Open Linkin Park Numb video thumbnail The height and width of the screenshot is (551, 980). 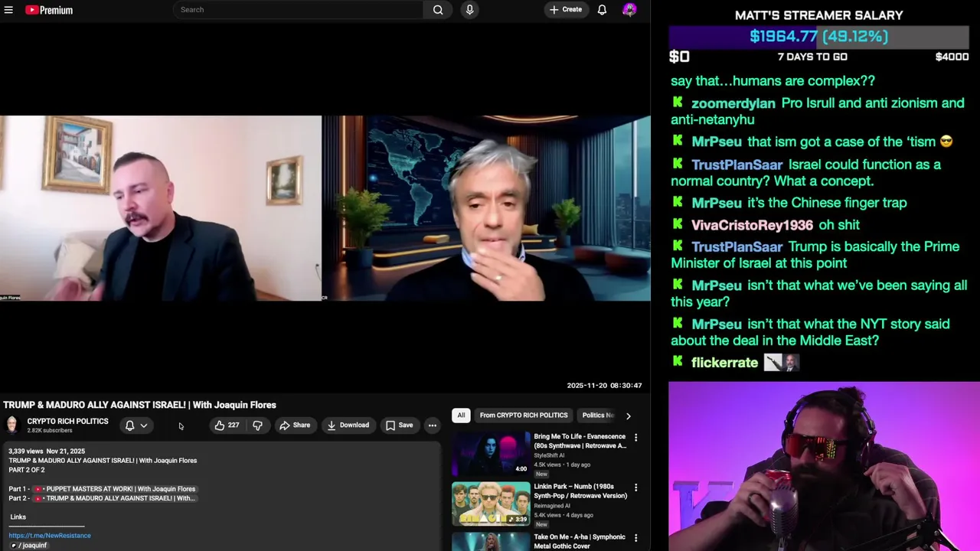(491, 504)
